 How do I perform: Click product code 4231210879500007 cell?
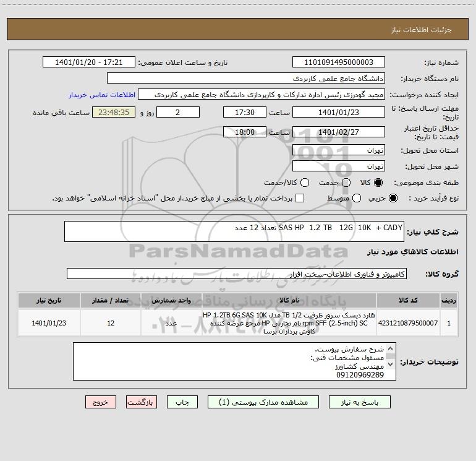[x=408, y=323]
